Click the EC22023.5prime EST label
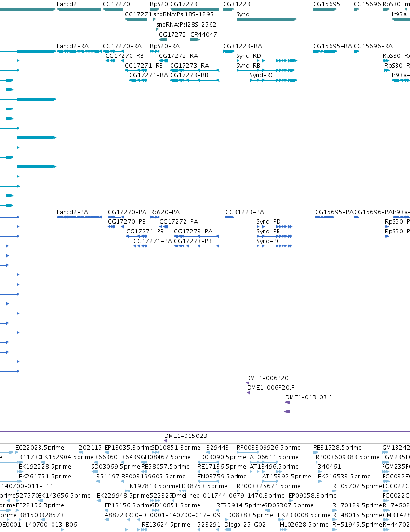The image size is (410, 532). coord(40,448)
